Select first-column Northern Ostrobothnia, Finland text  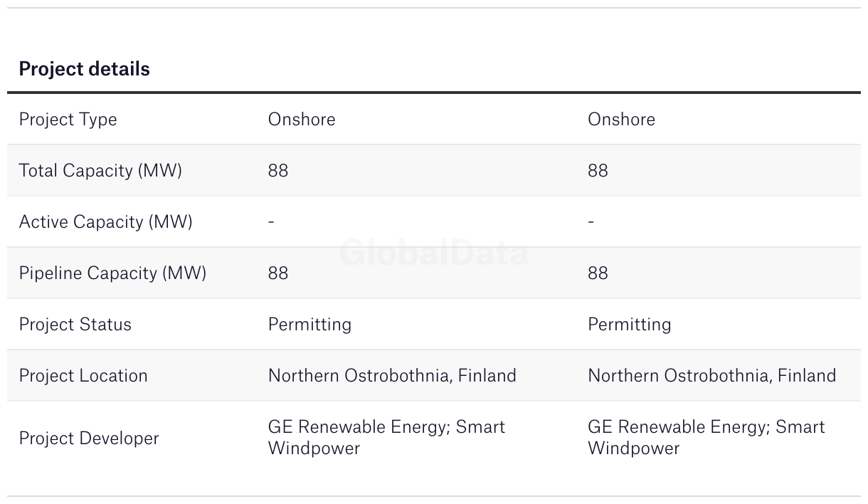point(392,376)
